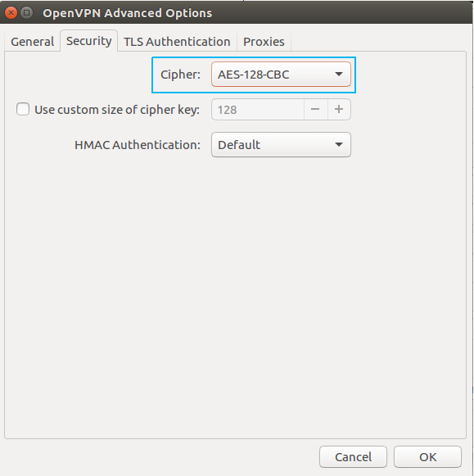This screenshot has width=474, height=476.
Task: Click the HMAC Authentication dropdown arrow icon
Action: click(339, 145)
